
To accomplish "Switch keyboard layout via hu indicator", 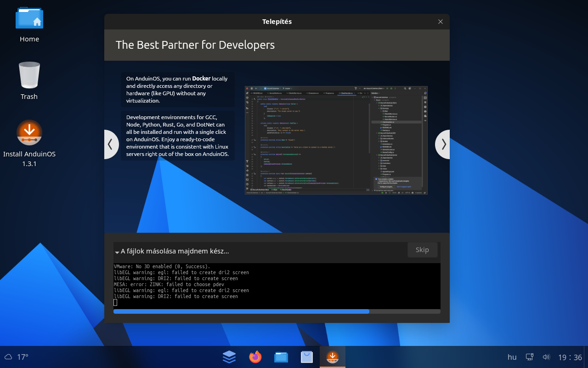I will pos(512,357).
